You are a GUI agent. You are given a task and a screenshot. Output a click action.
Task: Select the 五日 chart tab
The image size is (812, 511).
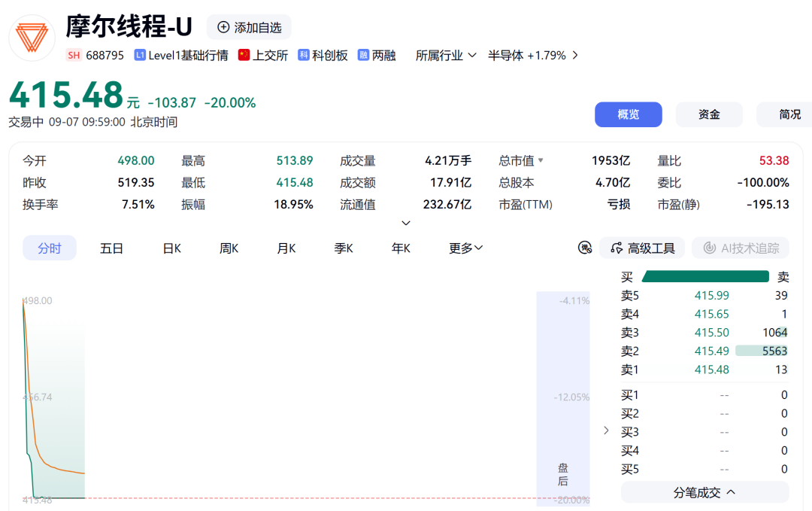tap(111, 248)
